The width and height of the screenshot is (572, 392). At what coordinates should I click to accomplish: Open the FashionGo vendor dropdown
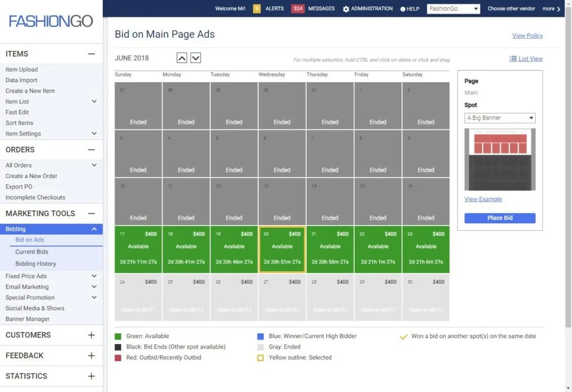[454, 9]
